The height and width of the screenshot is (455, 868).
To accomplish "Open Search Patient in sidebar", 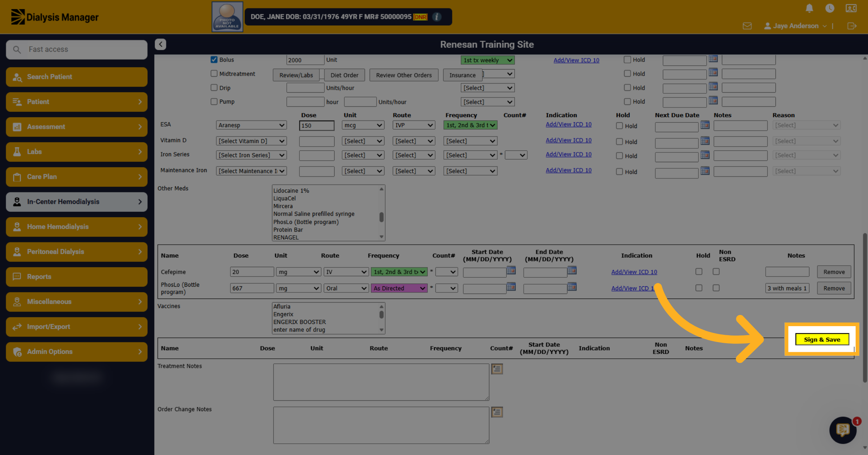I will (77, 77).
